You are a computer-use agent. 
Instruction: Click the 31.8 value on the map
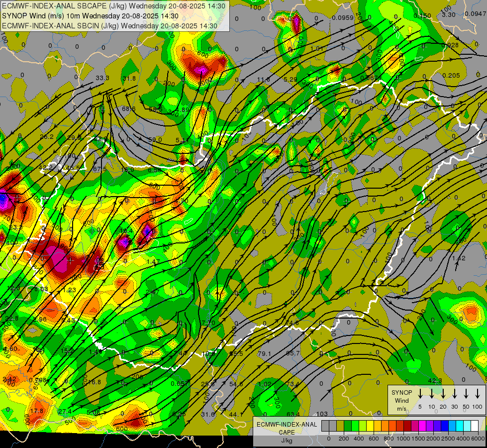[x=129, y=78]
